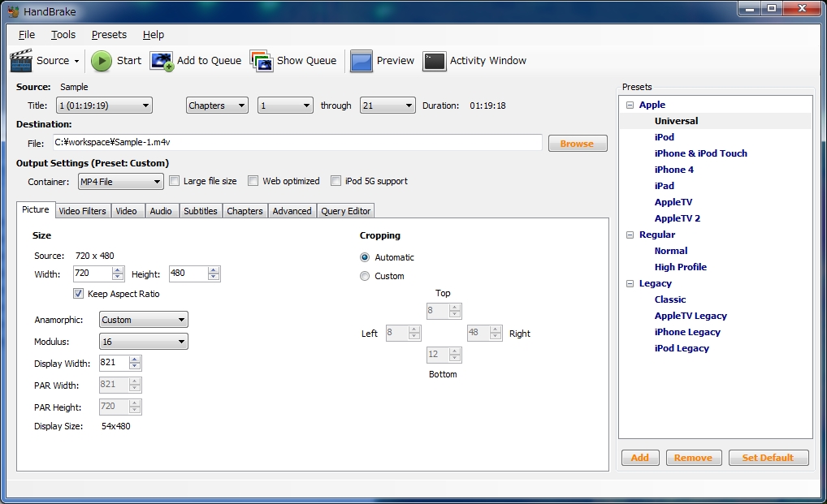827x504 pixels.
Task: Open the Title dropdown 1 (01:19:19)
Action: click(x=104, y=106)
